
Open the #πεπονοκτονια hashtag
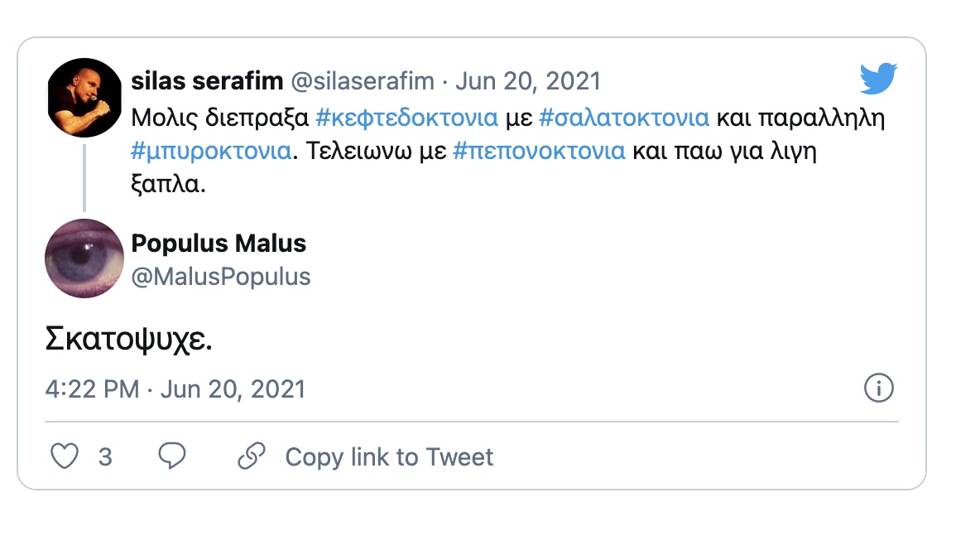pos(539,152)
